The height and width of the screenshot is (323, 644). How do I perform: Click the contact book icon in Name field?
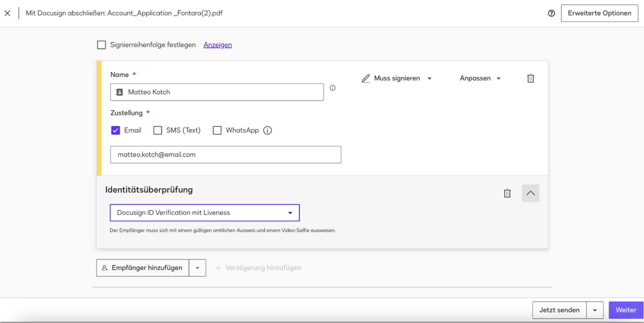pyautogui.click(x=119, y=92)
